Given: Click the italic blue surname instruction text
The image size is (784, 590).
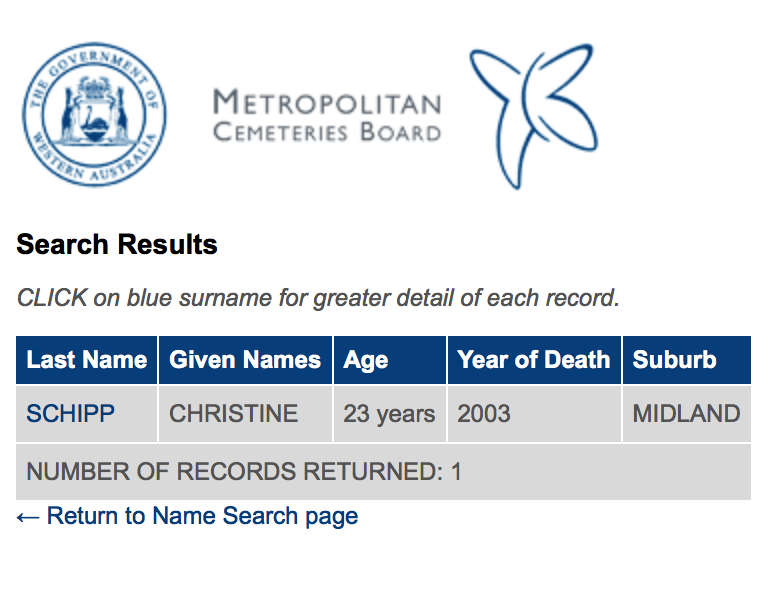Looking at the screenshot, I should [318, 298].
